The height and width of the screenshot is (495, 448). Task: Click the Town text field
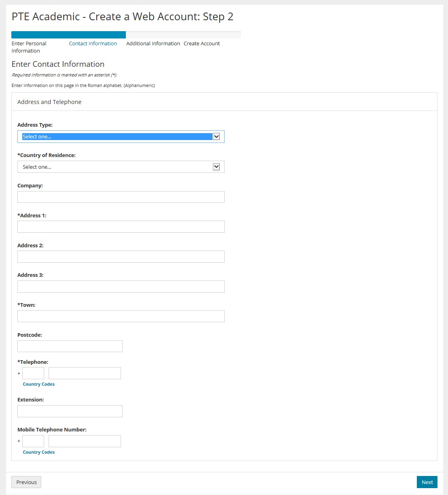[121, 317]
